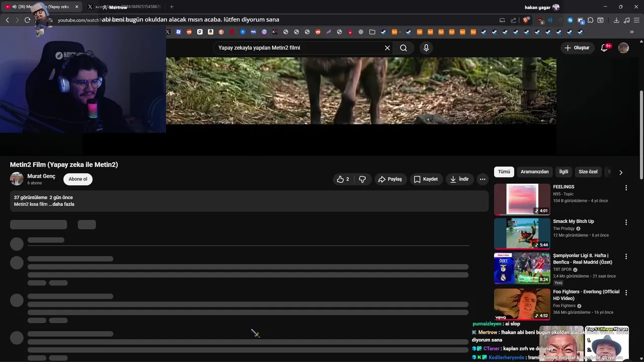
Task: Close the YouTube browser tab
Action: coord(76,7)
